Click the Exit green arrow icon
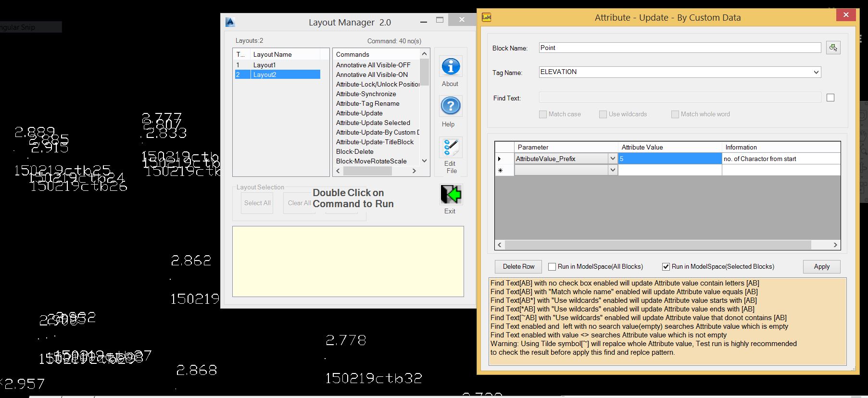The height and width of the screenshot is (398, 868). pos(451,195)
